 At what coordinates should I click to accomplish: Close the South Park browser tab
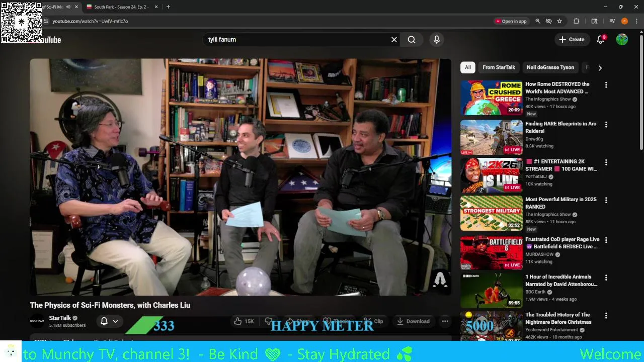[x=156, y=7]
